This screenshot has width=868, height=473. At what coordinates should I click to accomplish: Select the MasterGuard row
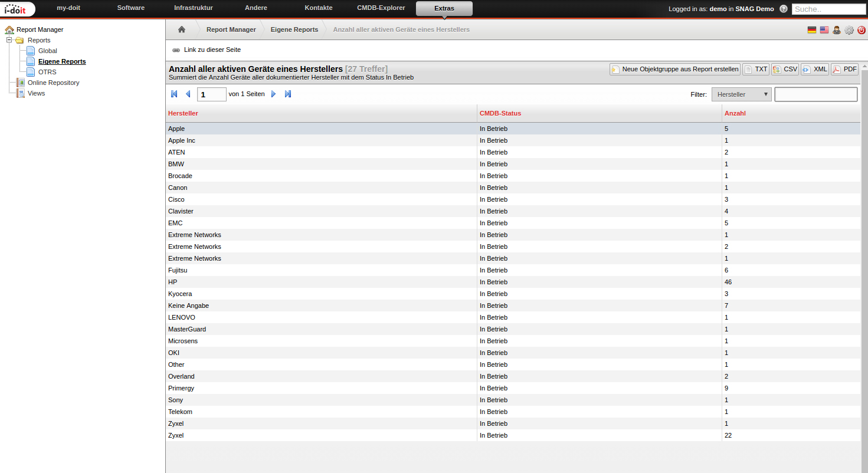513,329
